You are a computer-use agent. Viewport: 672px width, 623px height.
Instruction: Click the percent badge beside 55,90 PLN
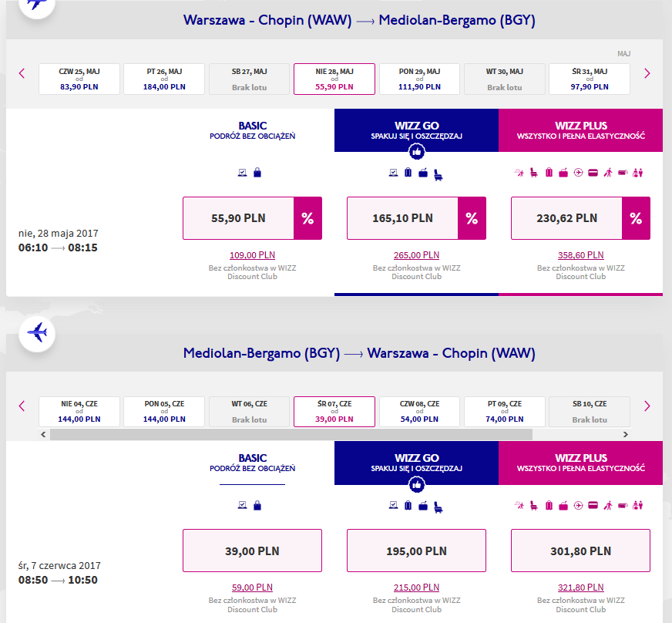(307, 218)
